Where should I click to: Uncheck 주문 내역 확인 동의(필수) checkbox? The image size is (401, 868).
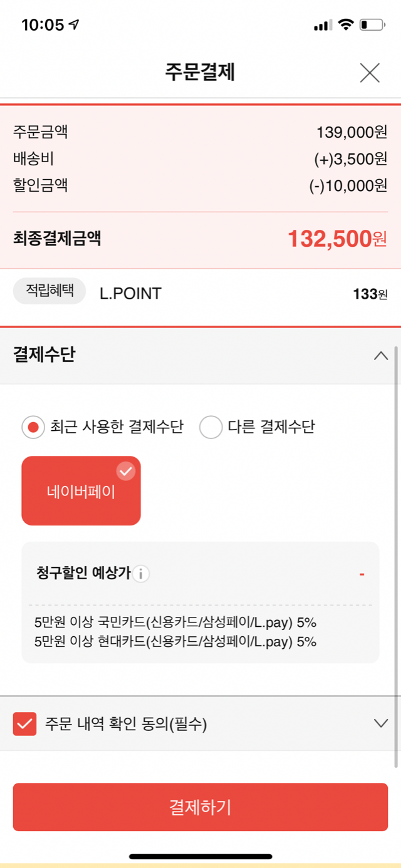(24, 724)
